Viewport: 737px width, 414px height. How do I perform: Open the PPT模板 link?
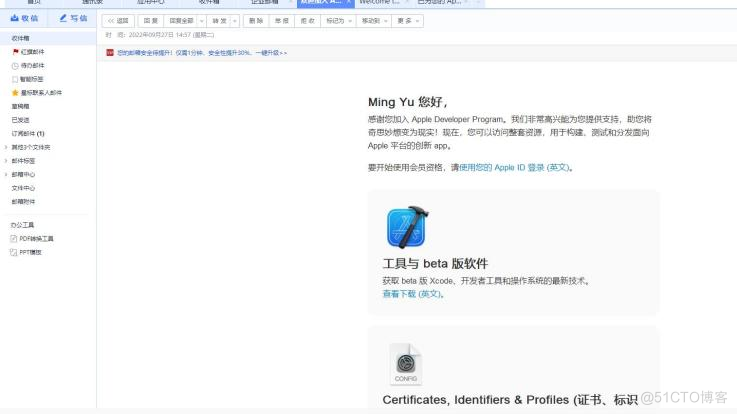point(31,252)
